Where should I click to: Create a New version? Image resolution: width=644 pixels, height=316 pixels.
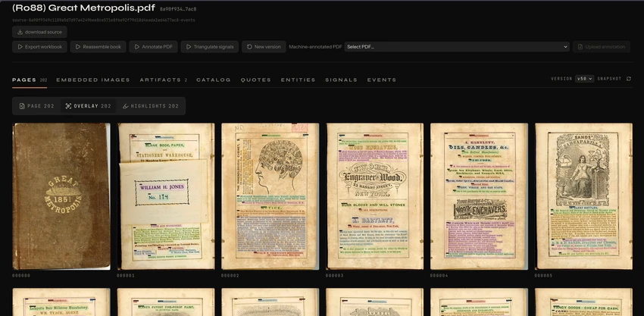[x=263, y=47]
